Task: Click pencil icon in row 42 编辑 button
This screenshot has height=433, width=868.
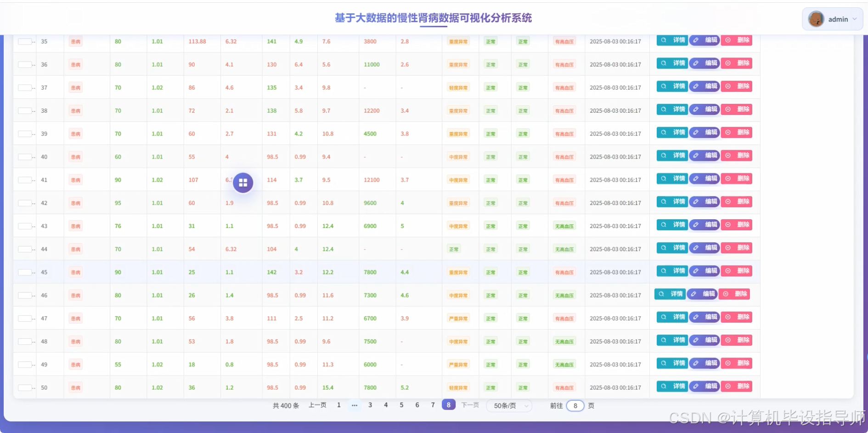Action: pyautogui.click(x=696, y=201)
